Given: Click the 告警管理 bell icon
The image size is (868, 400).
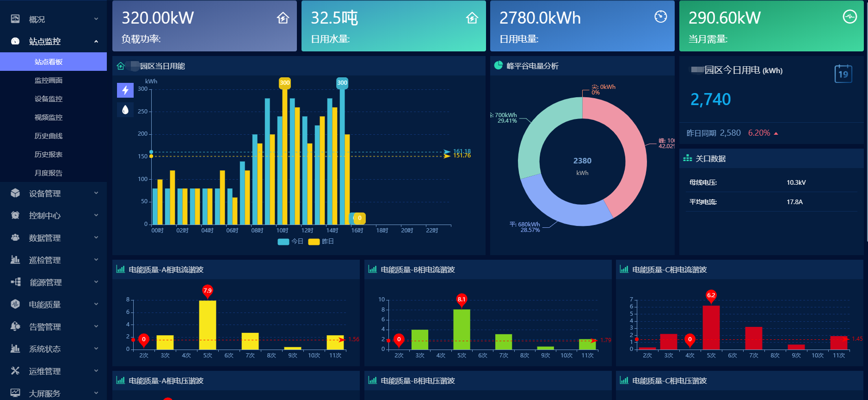Looking at the screenshot, I should pos(15,326).
